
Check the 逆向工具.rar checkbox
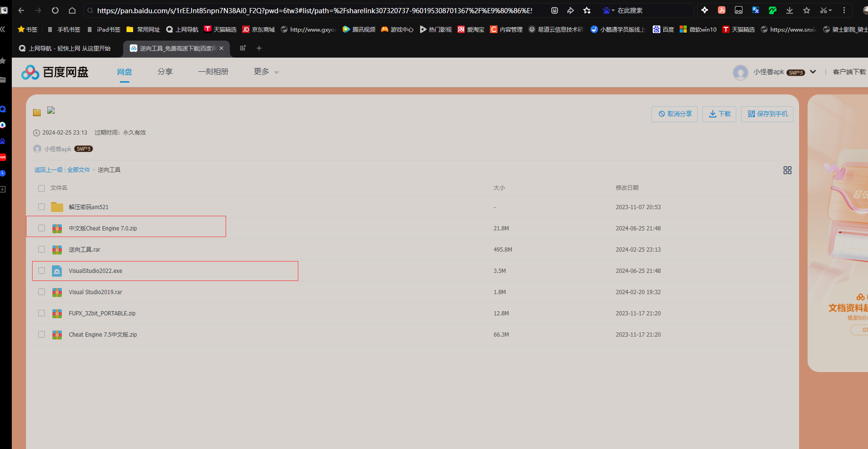[42, 249]
